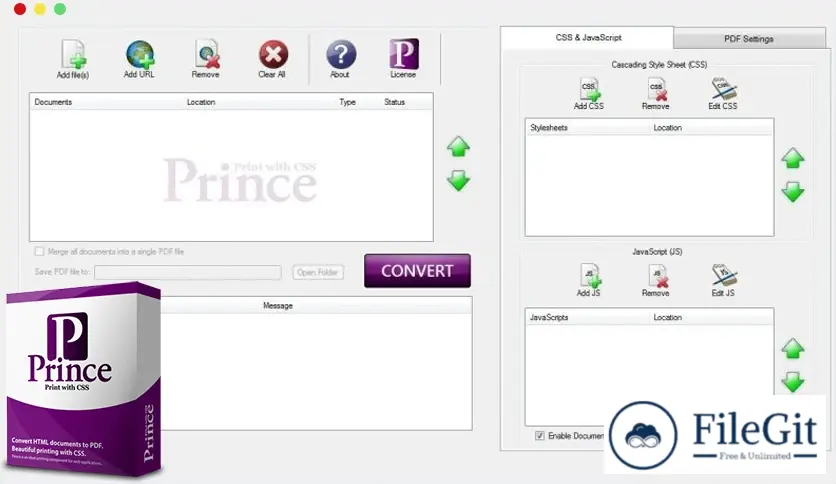The image size is (836, 484).
Task: Click the green maximize window button
Action: pyautogui.click(x=60, y=9)
